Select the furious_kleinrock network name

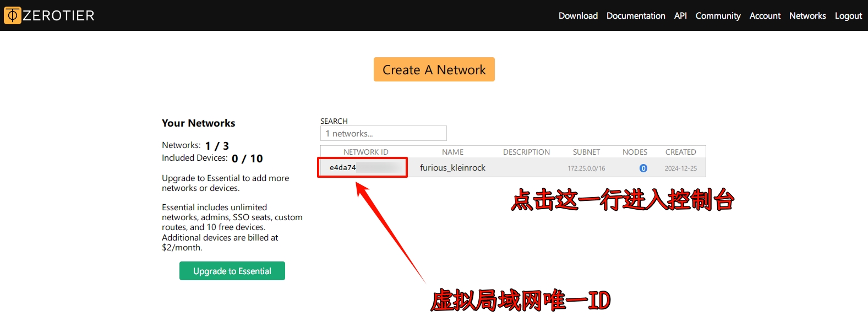point(452,168)
